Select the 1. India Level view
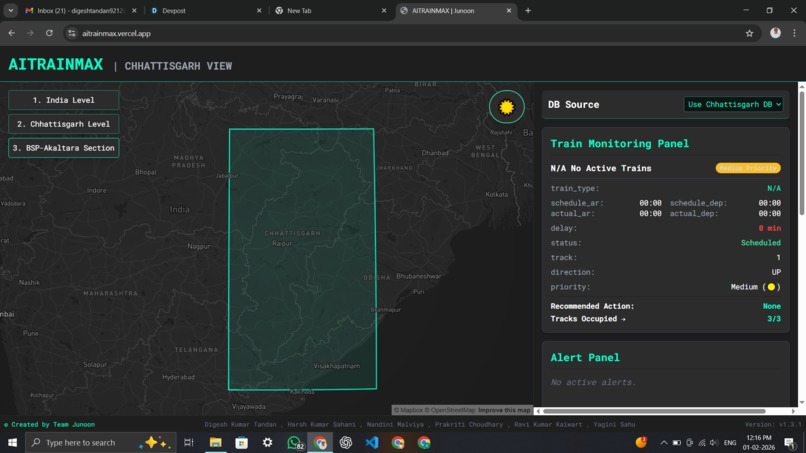This screenshot has width=806, height=453. pos(64,100)
